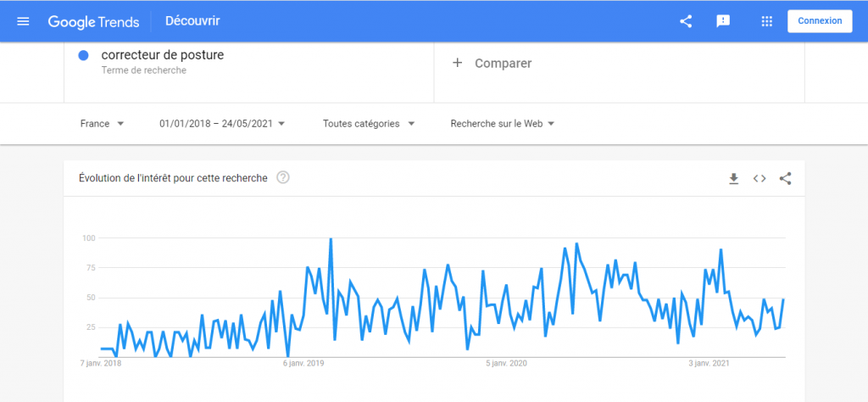Share this page via header share icon

pyautogui.click(x=686, y=21)
